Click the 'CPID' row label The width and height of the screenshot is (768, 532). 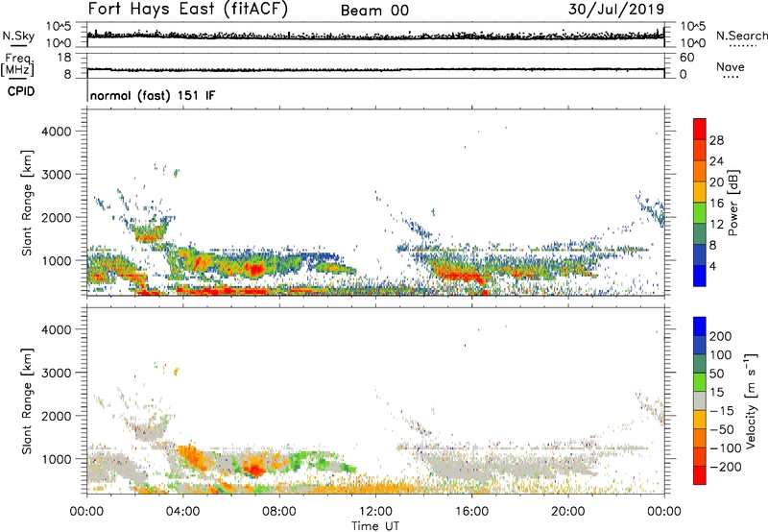(21, 91)
